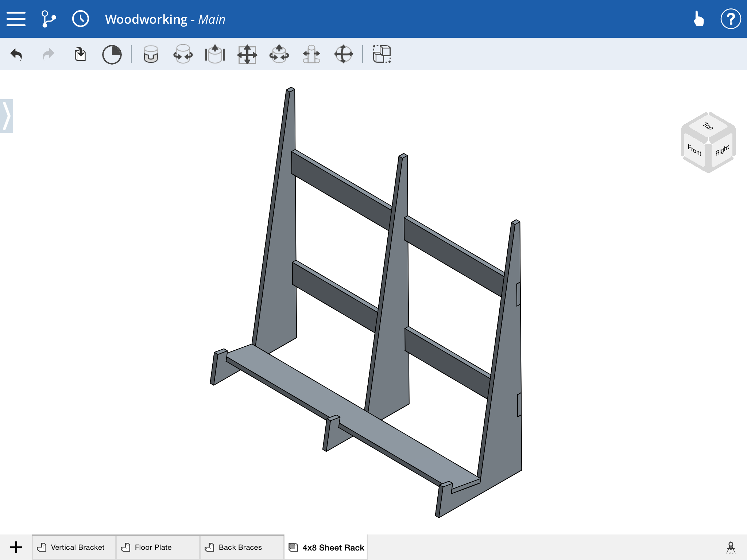Open the help question mark
This screenshot has width=747, height=560.
pos(731,19)
